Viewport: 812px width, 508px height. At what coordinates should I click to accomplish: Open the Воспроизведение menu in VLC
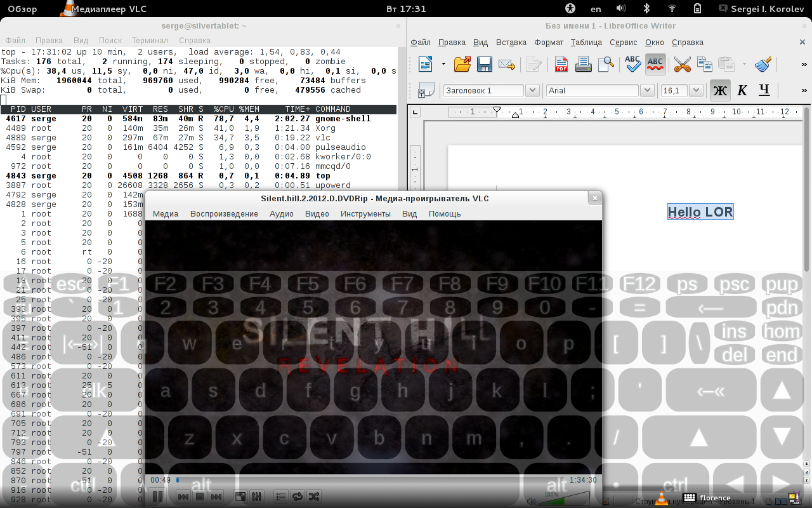[x=224, y=213]
